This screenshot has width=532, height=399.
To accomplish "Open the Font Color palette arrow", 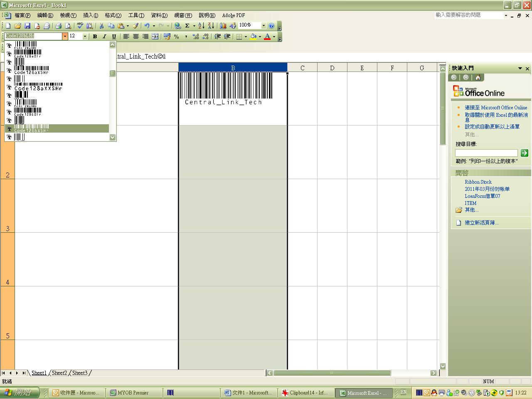I will tap(274, 37).
